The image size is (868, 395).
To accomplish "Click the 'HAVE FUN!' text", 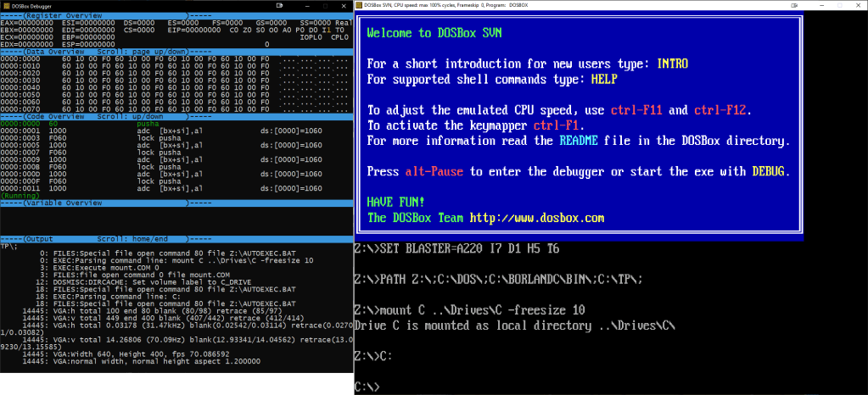I will [397, 203].
